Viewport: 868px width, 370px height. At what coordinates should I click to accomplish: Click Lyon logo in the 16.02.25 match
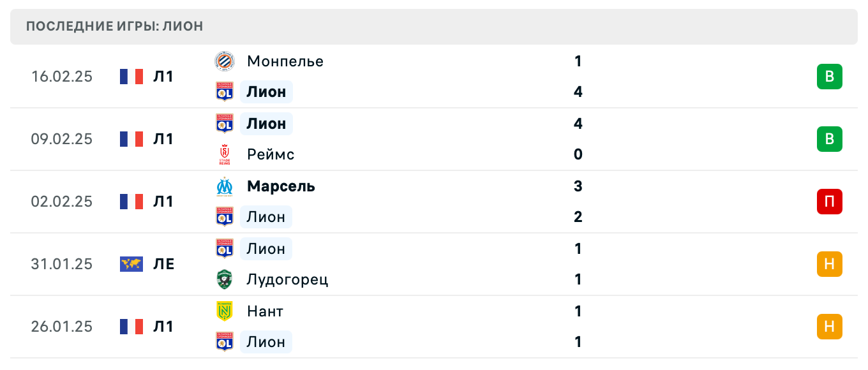click(224, 92)
